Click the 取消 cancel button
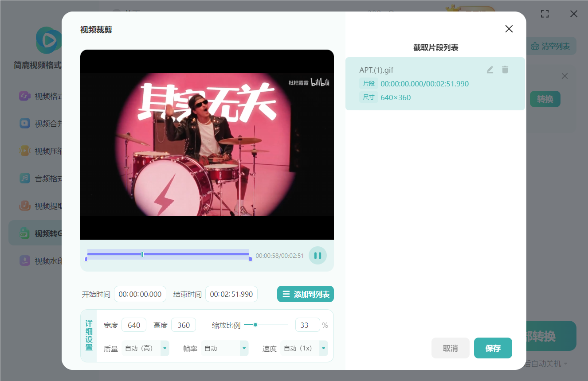Screen dimensions: 588x381 tap(450, 348)
